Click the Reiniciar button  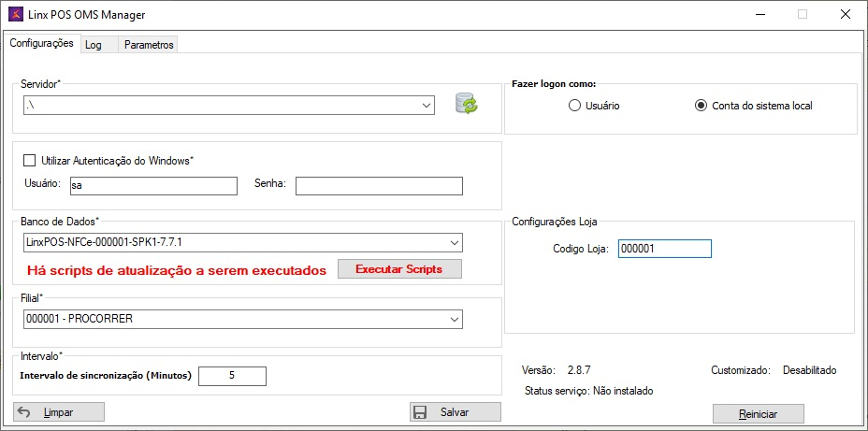tap(758, 413)
